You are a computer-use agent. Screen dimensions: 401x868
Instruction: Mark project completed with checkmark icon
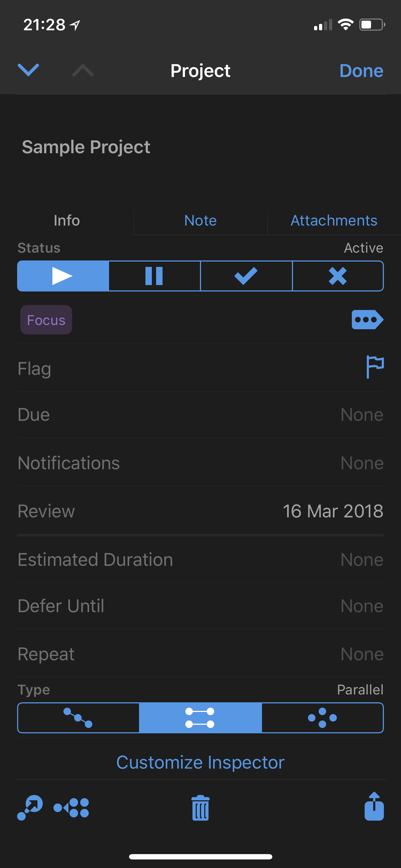246,276
